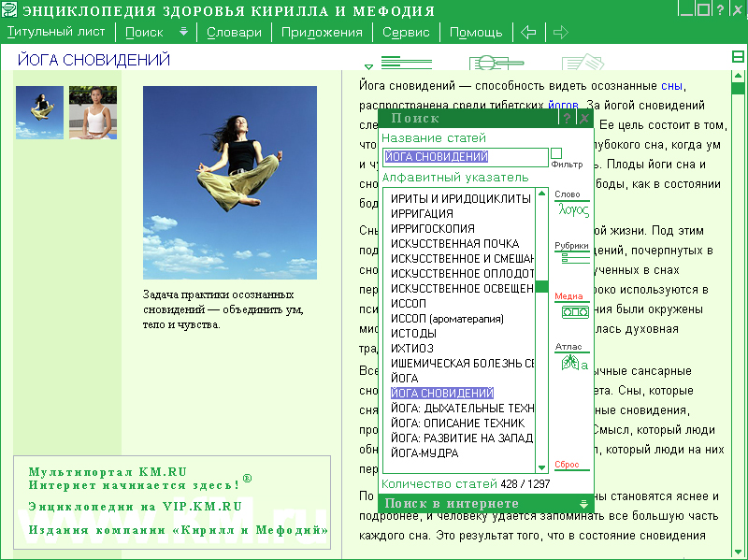748x560 pixels.
Task: Switch to the article text view icon
Action: pyautogui.click(x=407, y=62)
